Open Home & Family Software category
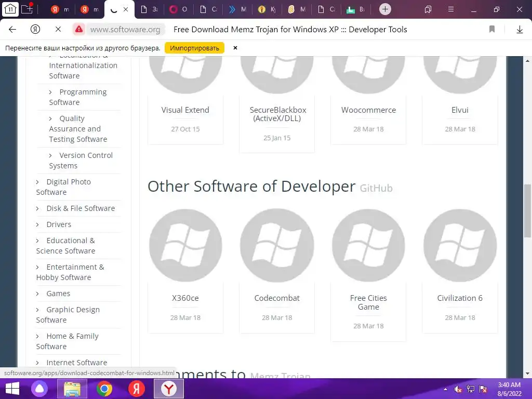Viewport: 532px width, 399px height. (67, 341)
